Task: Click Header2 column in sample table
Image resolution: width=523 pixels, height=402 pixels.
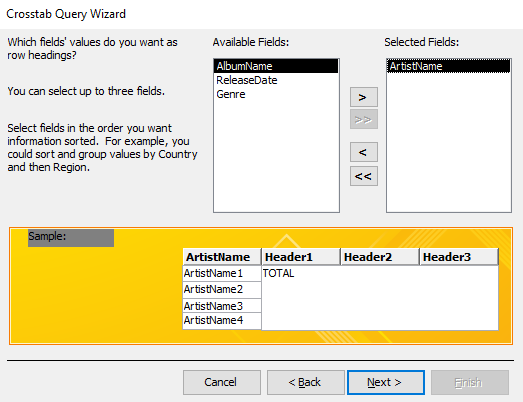Action: click(x=380, y=257)
